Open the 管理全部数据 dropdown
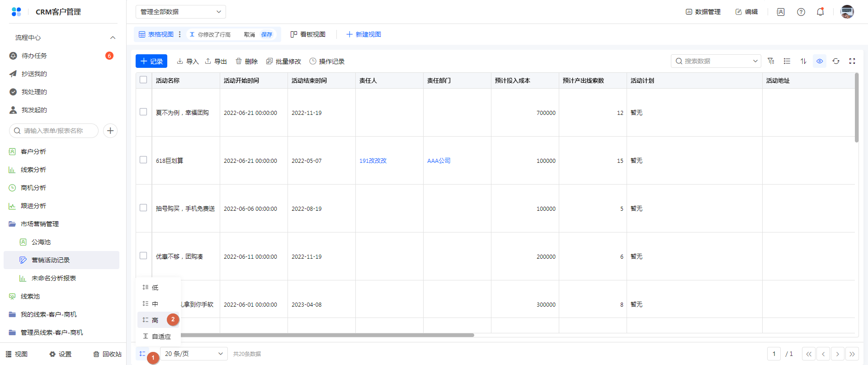868x365 pixels. [x=180, y=12]
